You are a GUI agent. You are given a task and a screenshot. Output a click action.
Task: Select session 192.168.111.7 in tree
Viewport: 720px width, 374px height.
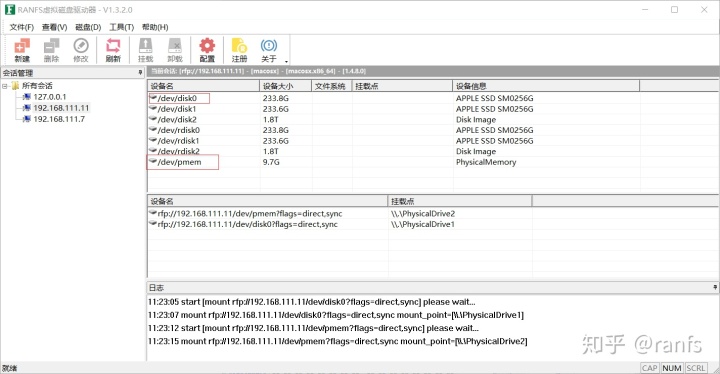(x=59, y=119)
